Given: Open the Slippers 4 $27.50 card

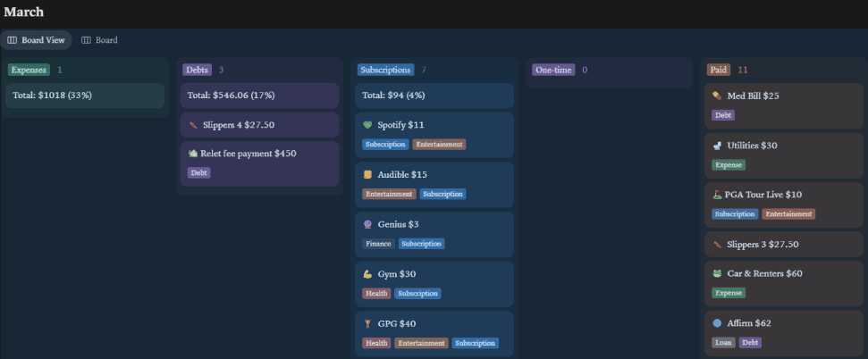Looking at the screenshot, I should (x=259, y=125).
